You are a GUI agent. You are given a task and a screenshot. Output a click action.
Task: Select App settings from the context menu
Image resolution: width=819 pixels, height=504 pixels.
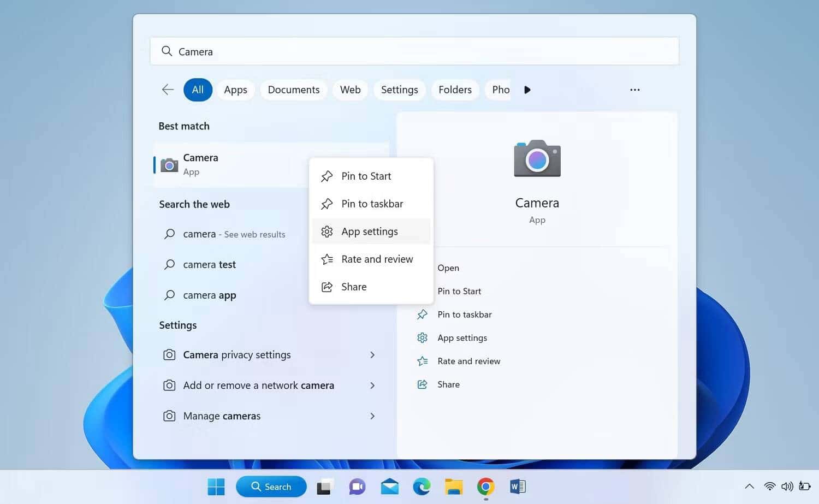pyautogui.click(x=369, y=231)
